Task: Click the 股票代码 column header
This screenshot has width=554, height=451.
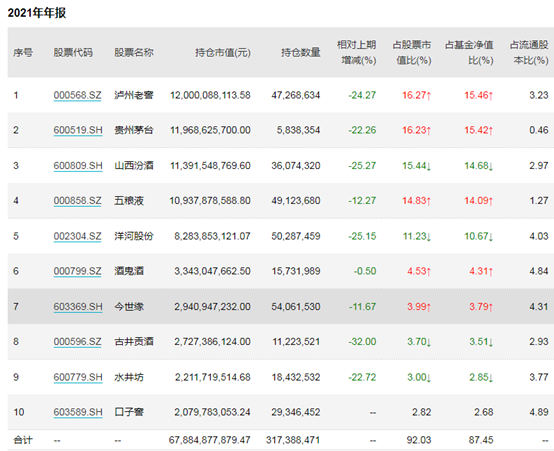Action: click(x=73, y=53)
